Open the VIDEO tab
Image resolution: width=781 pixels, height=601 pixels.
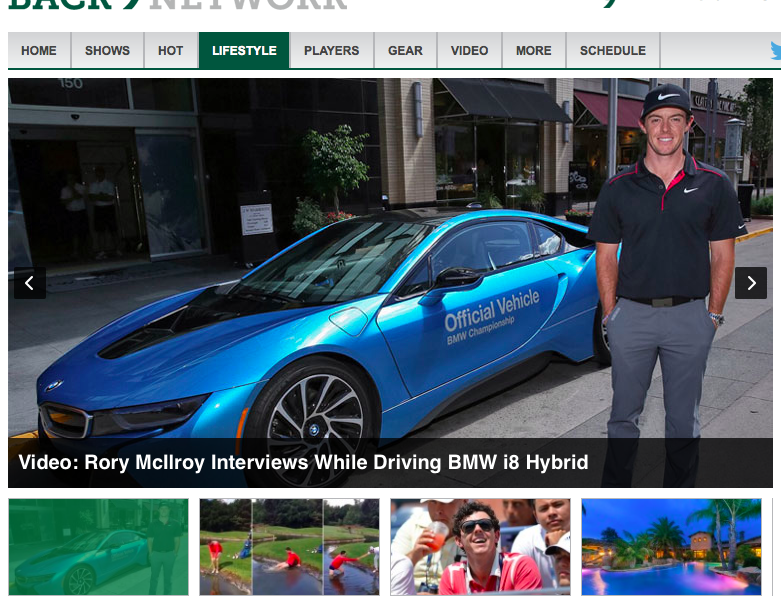coord(469,51)
